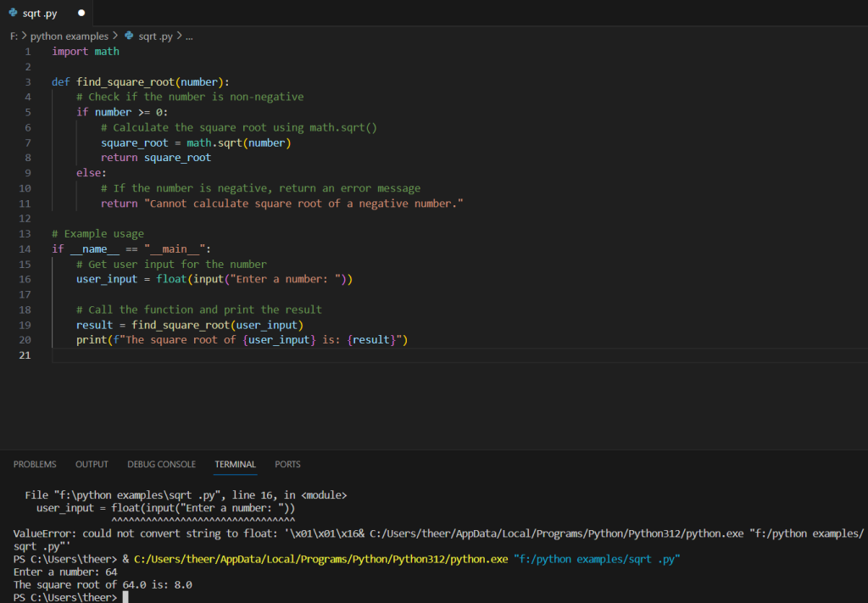The height and width of the screenshot is (603, 868).
Task: Expand the breadcrumb ellipsis symbol picker
Action: [x=189, y=36]
